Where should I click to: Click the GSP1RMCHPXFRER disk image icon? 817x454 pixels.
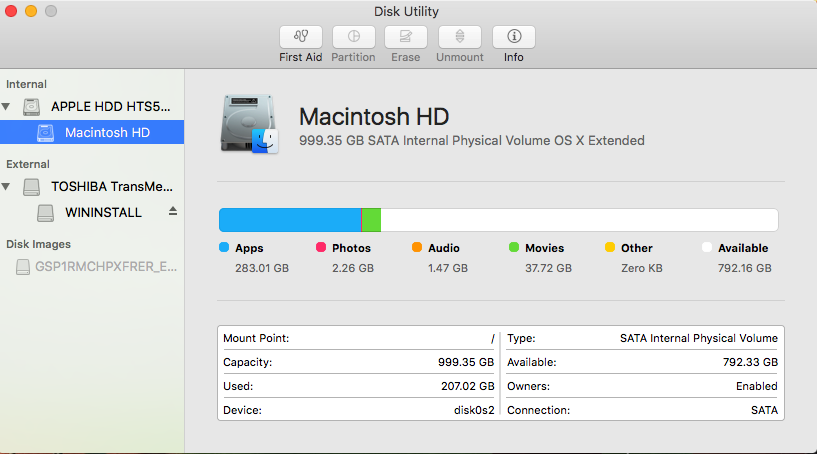coord(23,267)
